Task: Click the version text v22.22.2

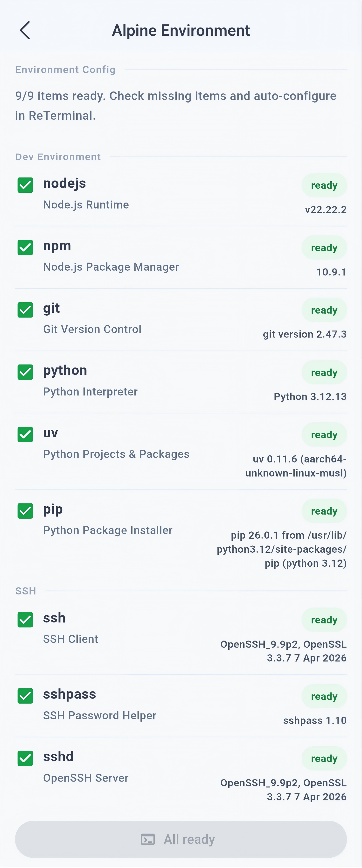Action: 326,210
